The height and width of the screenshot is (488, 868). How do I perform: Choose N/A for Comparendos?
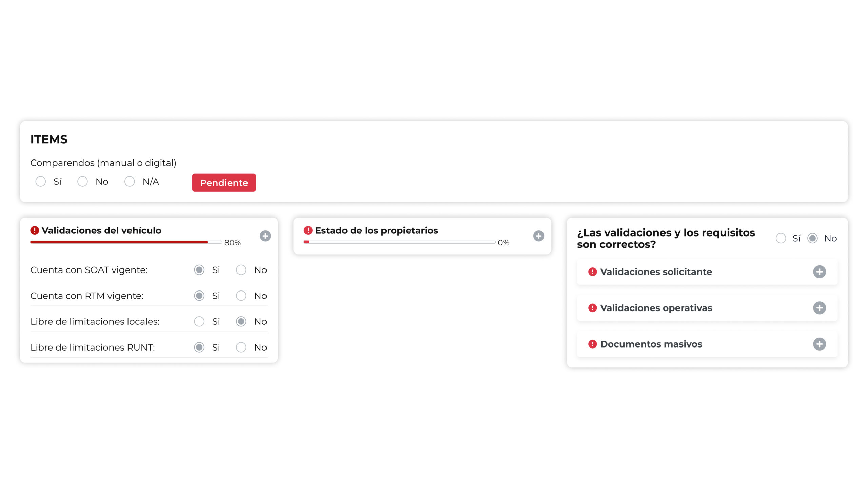(x=130, y=182)
